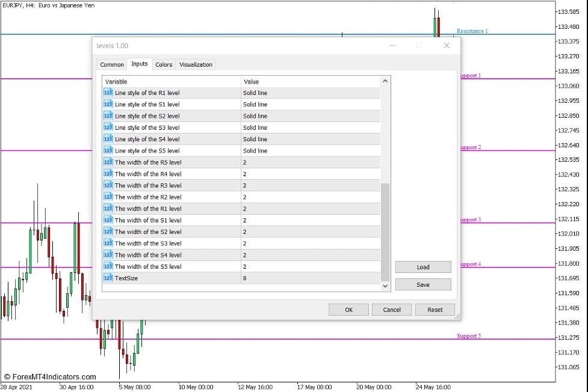Click the 123 icon for width of the R2 level
Image resolution: width=588 pixels, height=392 pixels.
coord(108,197)
